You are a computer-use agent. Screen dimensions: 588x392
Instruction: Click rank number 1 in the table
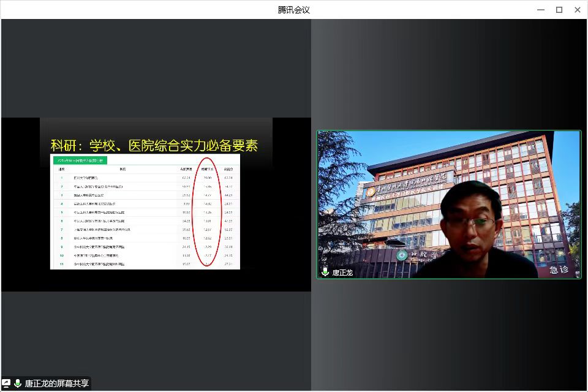click(61, 178)
